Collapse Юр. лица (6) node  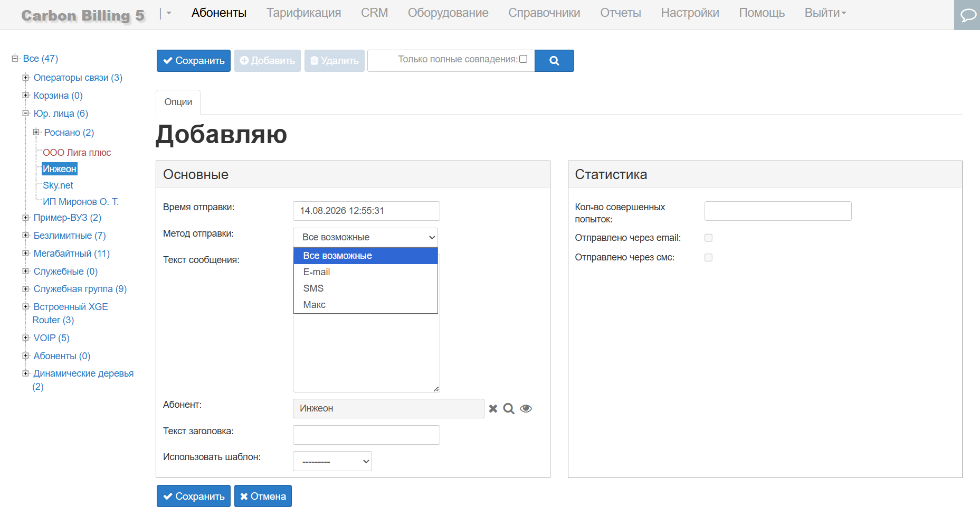25,113
